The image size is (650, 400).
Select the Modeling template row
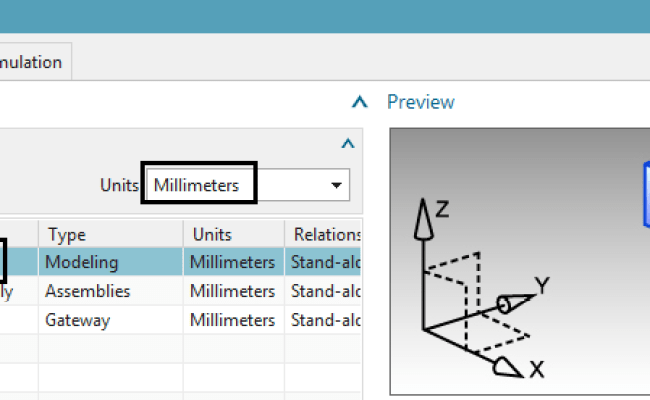click(x=180, y=262)
